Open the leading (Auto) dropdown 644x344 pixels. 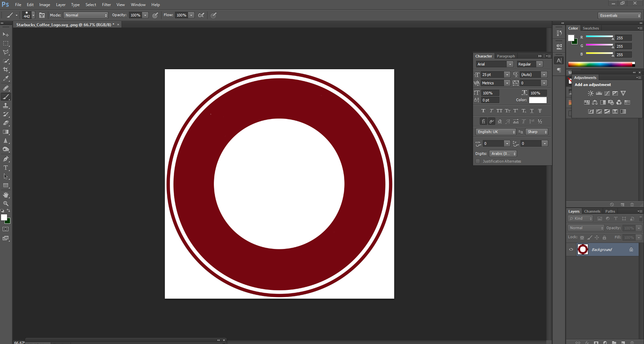pos(544,75)
